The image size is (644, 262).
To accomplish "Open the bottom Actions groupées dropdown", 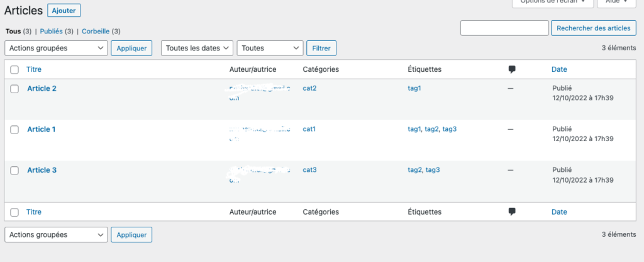I will click(x=56, y=235).
